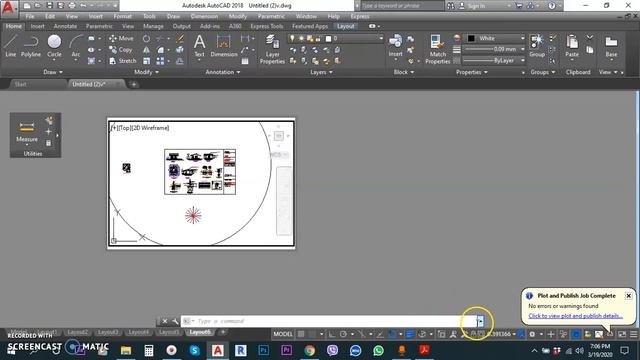The image size is (640, 360).
Task: Click the Paste clipboard tool
Action: pyautogui.click(x=572, y=46)
